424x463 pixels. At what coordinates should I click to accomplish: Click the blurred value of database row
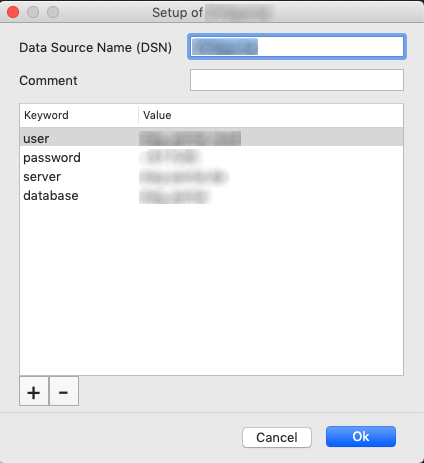coord(174,196)
